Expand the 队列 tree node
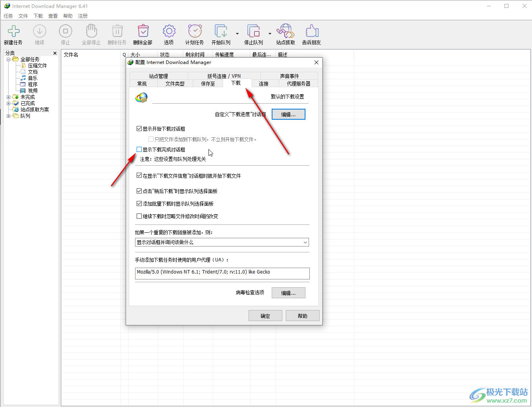Screen dimensions: 532x407 [9, 116]
